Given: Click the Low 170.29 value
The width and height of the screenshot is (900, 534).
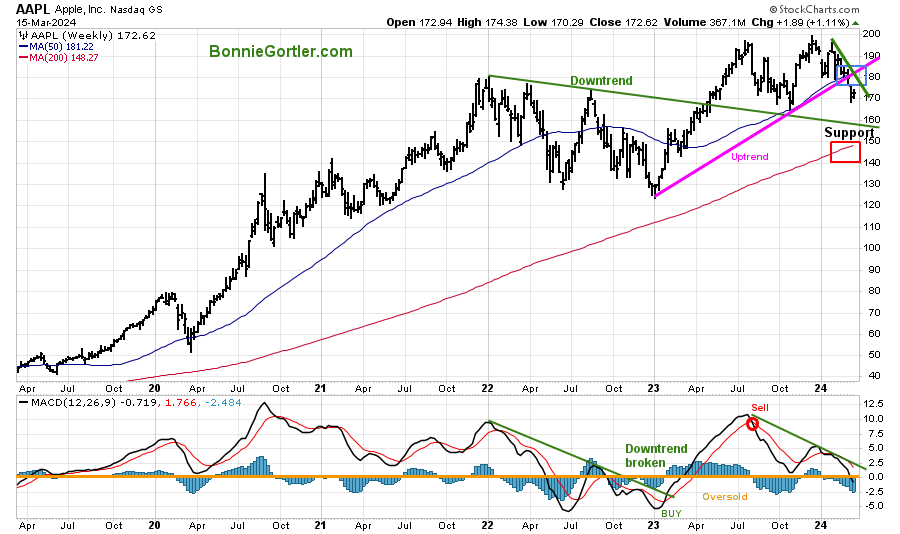Looking at the screenshot, I should tap(553, 22).
